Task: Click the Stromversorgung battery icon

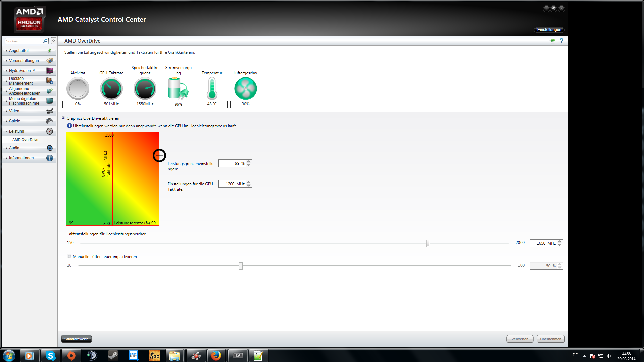Action: click(x=178, y=89)
